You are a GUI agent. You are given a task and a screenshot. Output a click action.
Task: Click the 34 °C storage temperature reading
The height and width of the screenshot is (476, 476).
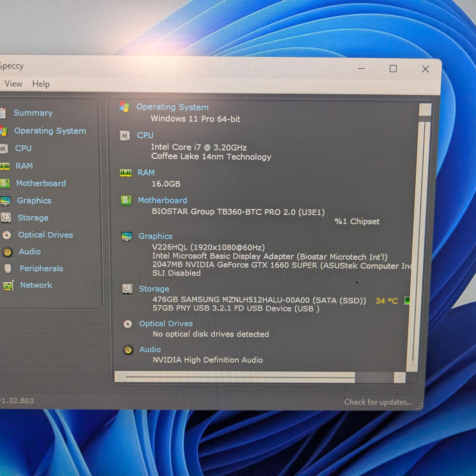(x=387, y=301)
